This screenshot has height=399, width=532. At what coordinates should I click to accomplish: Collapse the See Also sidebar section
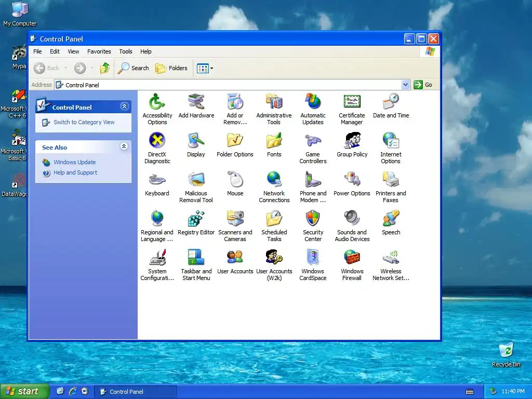[124, 147]
